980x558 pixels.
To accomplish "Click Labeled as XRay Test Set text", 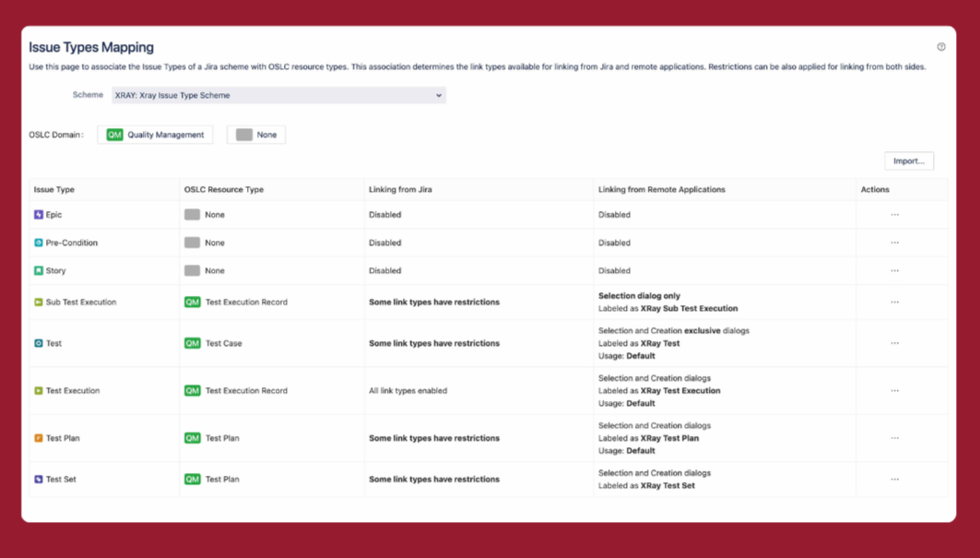I will (646, 485).
